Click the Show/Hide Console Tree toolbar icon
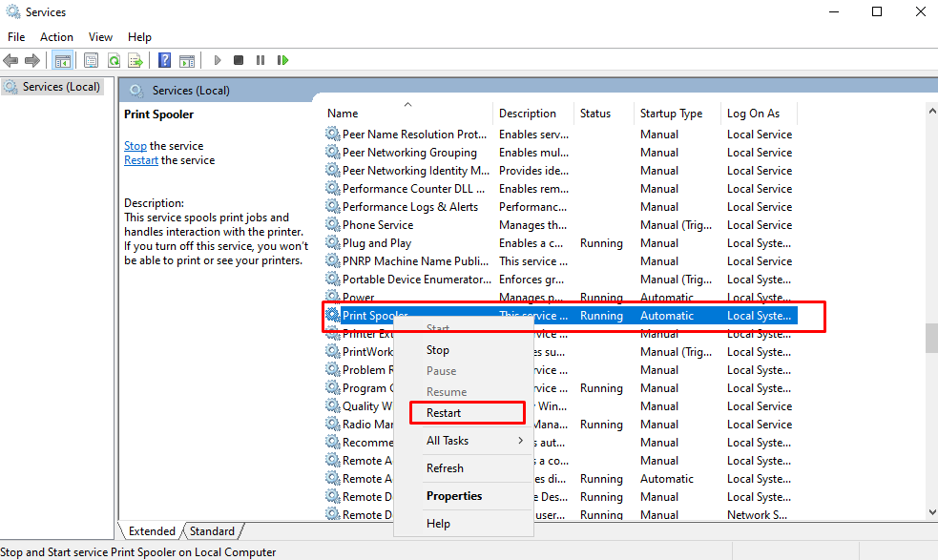 click(x=62, y=60)
